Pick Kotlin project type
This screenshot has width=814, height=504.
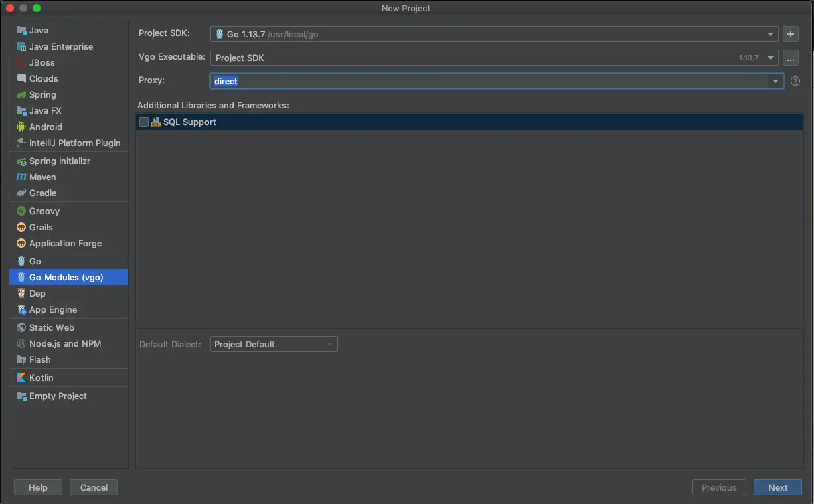[68, 377]
